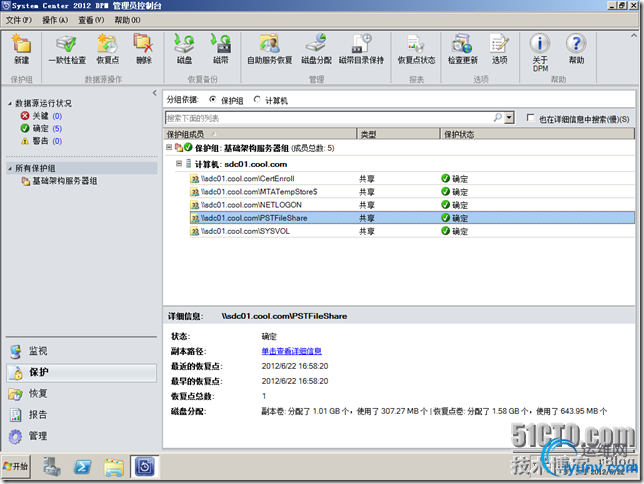Open 自助服务恢复 management tool
Viewport: 644px width, 484px height.
[269, 49]
